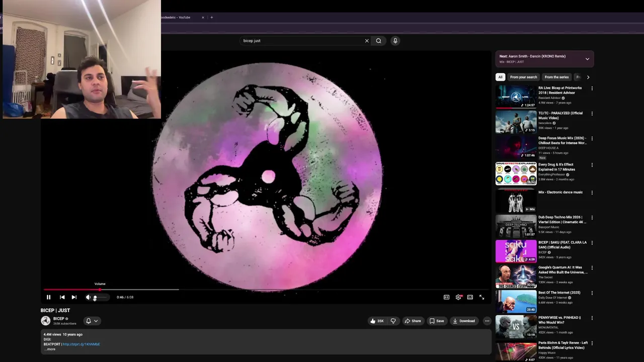
Task: Open more actions menu under video
Action: tap(487, 321)
